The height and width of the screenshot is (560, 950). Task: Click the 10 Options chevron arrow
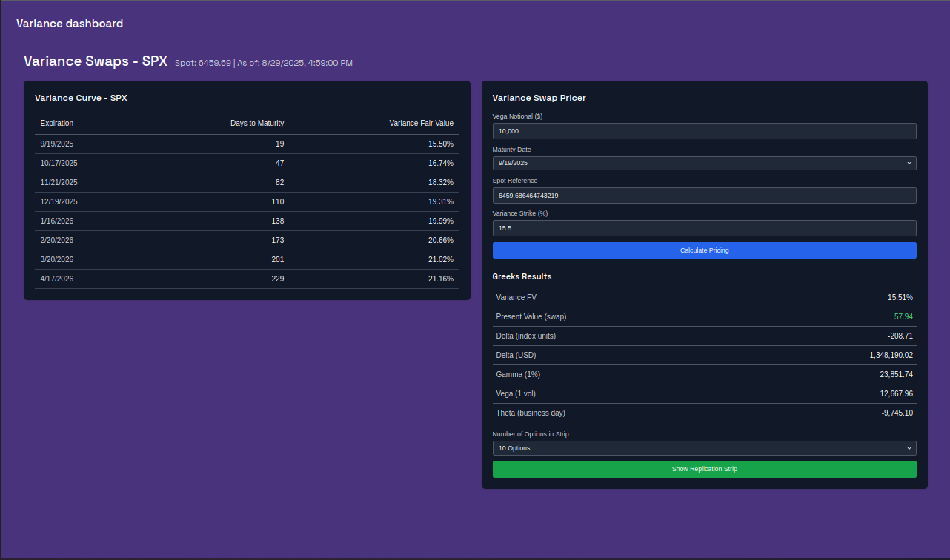click(909, 448)
